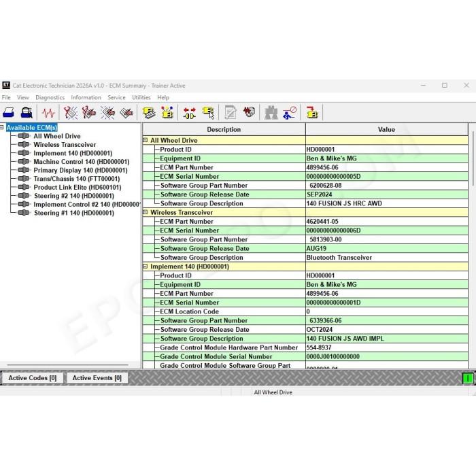This screenshot has height=476, width=476.
Task: Open Print Preview from the toolbar
Action: click(x=27, y=113)
